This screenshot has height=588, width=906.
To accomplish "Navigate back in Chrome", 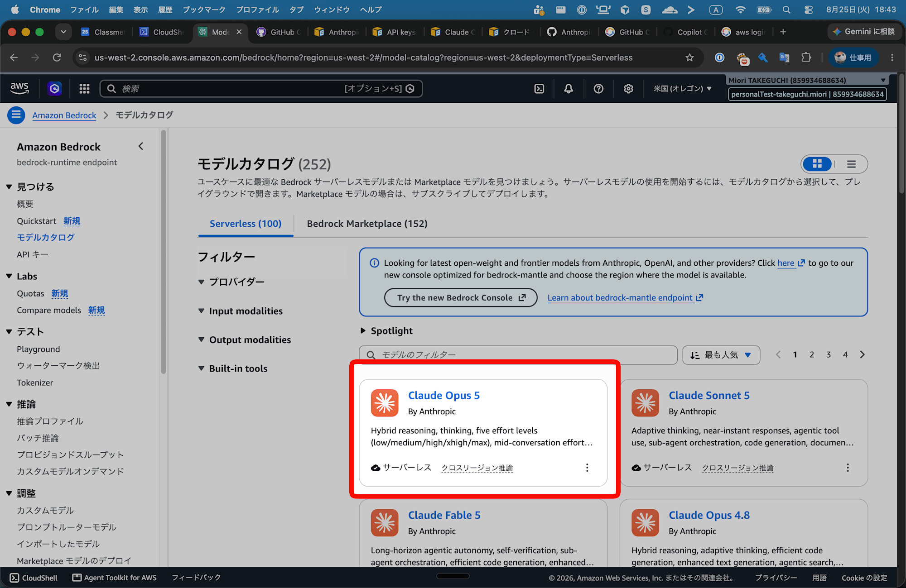I will click(x=14, y=57).
